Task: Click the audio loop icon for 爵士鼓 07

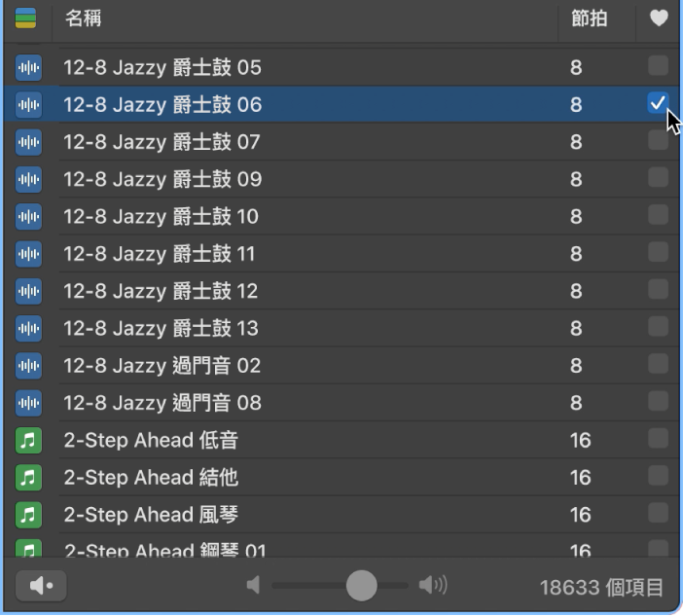Action: coord(29,142)
